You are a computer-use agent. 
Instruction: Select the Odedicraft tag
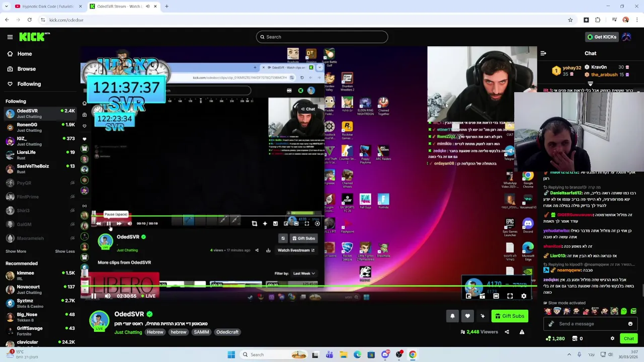point(227,332)
